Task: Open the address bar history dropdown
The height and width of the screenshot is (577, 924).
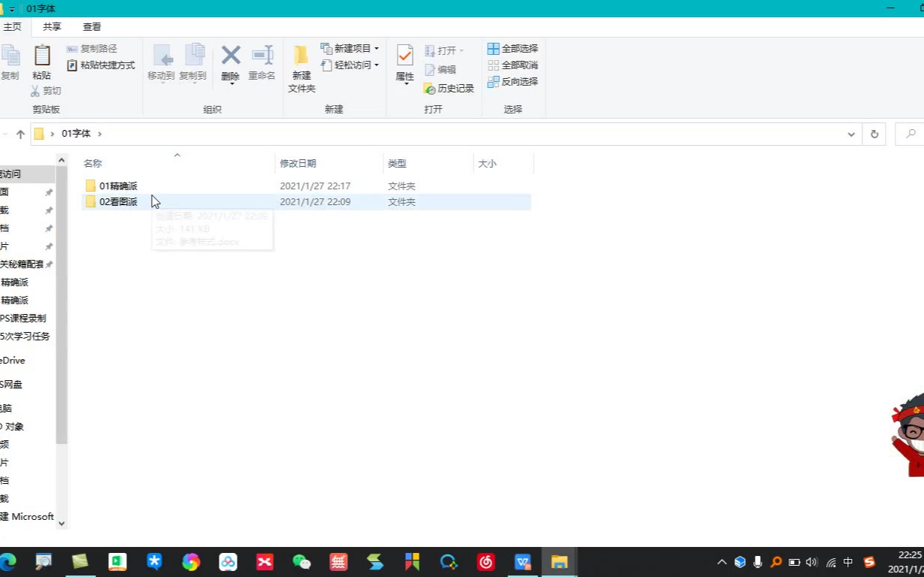Action: pyautogui.click(x=851, y=134)
